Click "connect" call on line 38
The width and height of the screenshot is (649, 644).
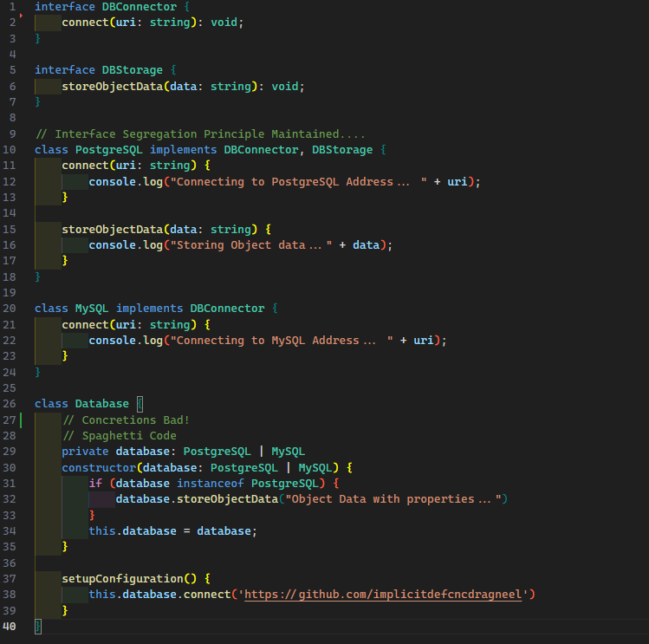click(x=207, y=595)
